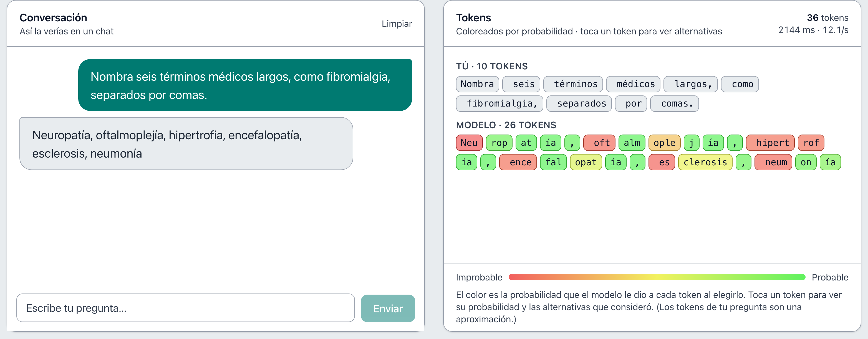Click the '36 tokens' counter text
868x339 pixels.
(827, 18)
